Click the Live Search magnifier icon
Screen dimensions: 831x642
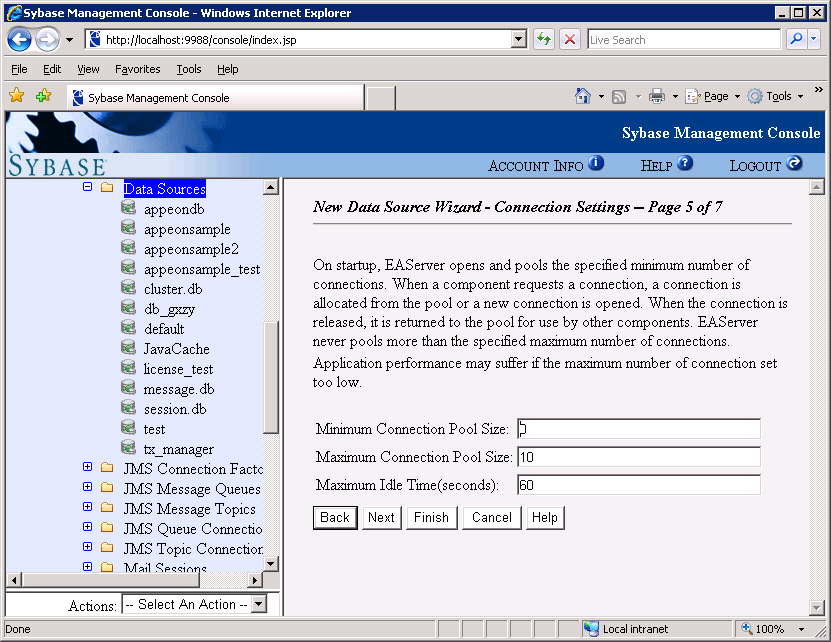click(796, 39)
